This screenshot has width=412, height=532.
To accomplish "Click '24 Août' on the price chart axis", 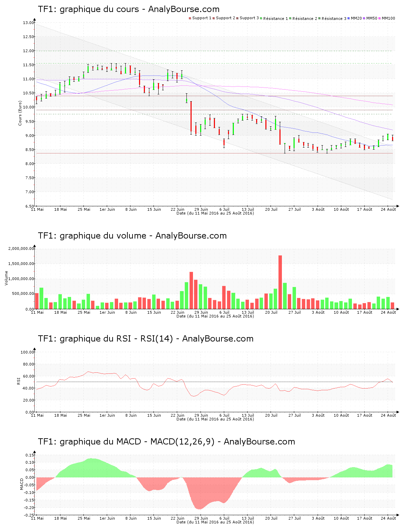I will tap(388, 209).
